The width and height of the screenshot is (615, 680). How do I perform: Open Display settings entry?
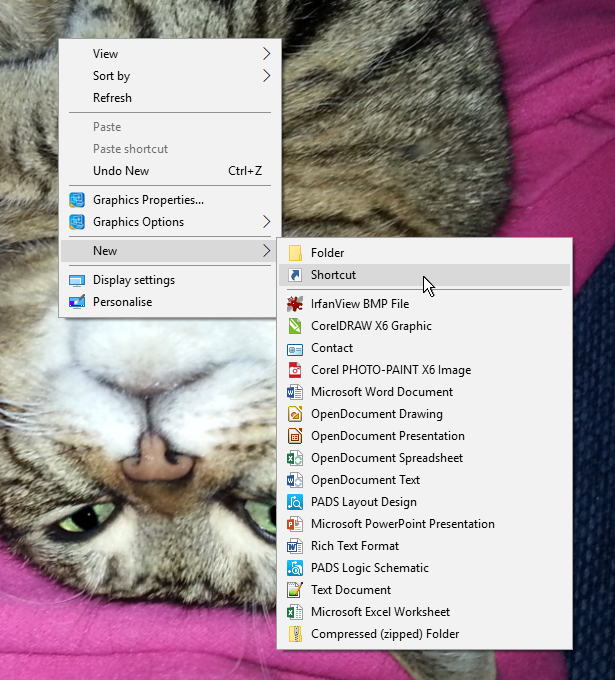click(x=170, y=280)
